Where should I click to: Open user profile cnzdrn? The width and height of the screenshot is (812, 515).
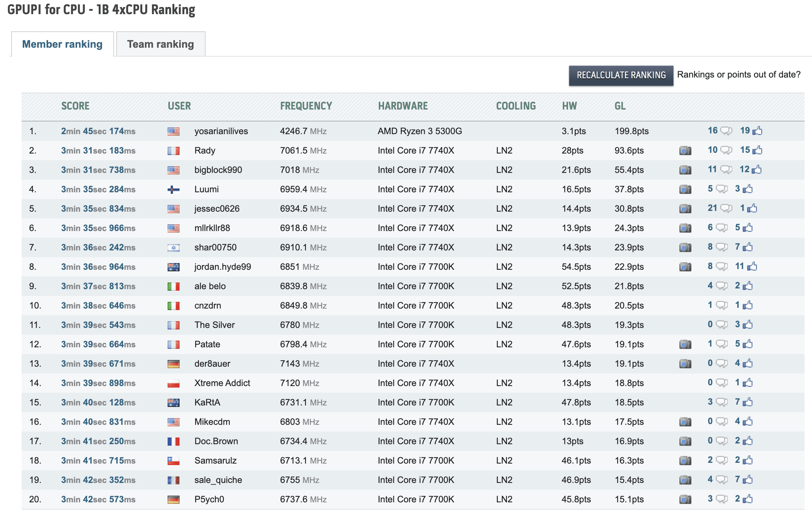(x=208, y=306)
